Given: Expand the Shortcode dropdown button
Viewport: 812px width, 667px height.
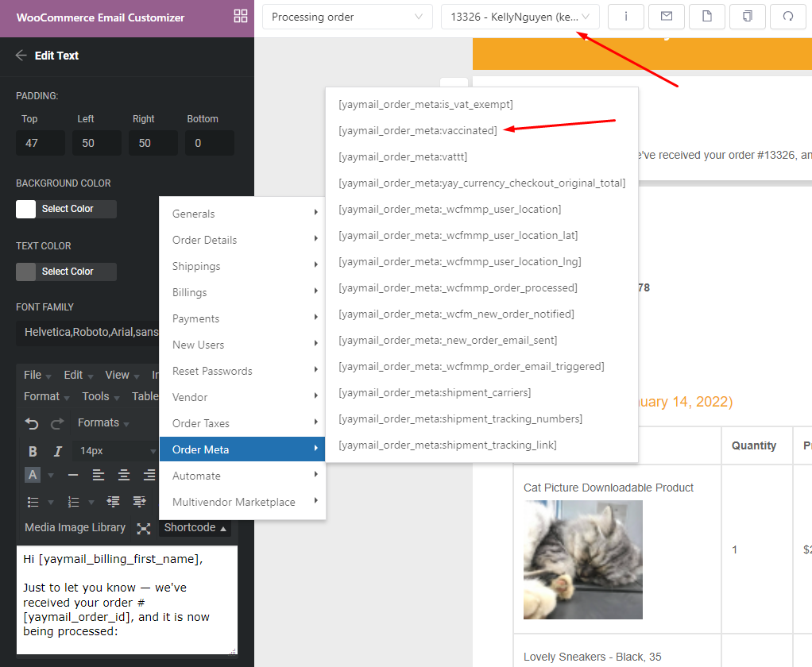Looking at the screenshot, I should [195, 528].
